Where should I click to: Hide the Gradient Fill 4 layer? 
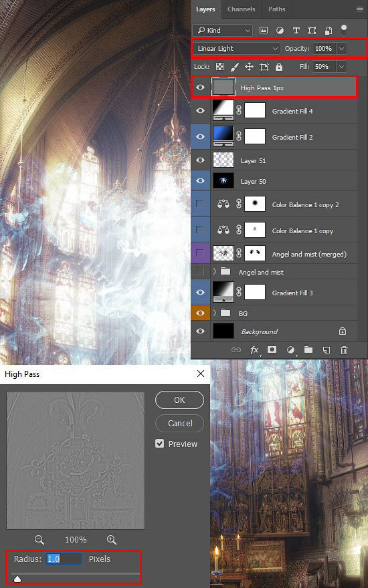[x=201, y=111]
